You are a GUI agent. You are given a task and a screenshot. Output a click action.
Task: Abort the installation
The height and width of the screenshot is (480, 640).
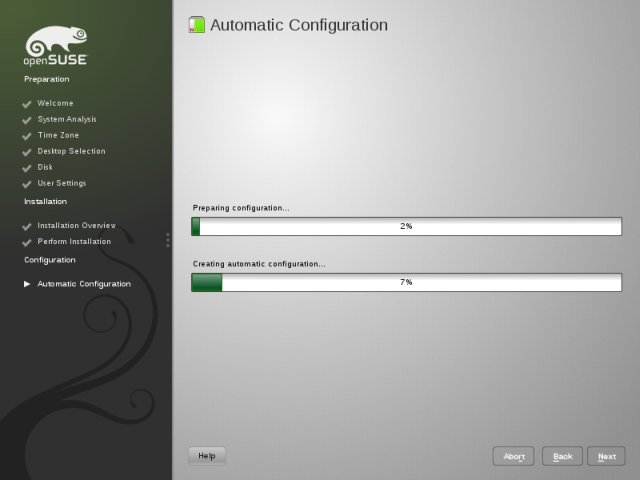[513, 456]
